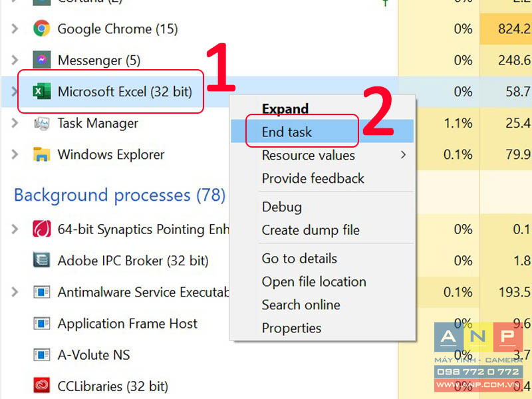
Task: Select the Application Frame Host name
Action: tap(128, 324)
